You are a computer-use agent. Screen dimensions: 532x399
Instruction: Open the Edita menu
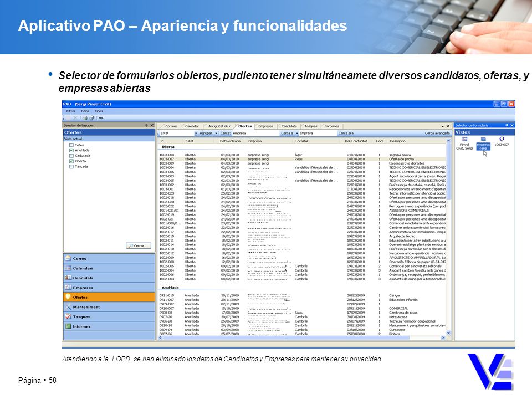(85, 111)
